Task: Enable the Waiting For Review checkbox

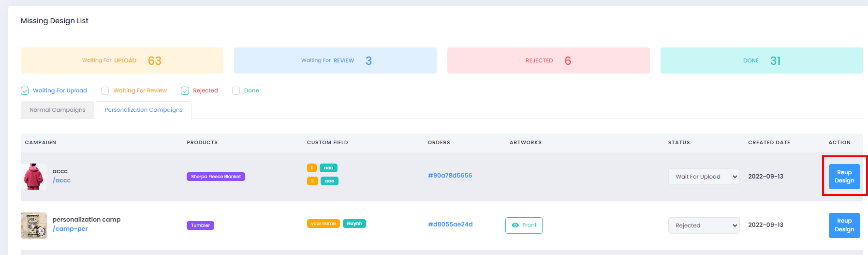Action: (105, 90)
